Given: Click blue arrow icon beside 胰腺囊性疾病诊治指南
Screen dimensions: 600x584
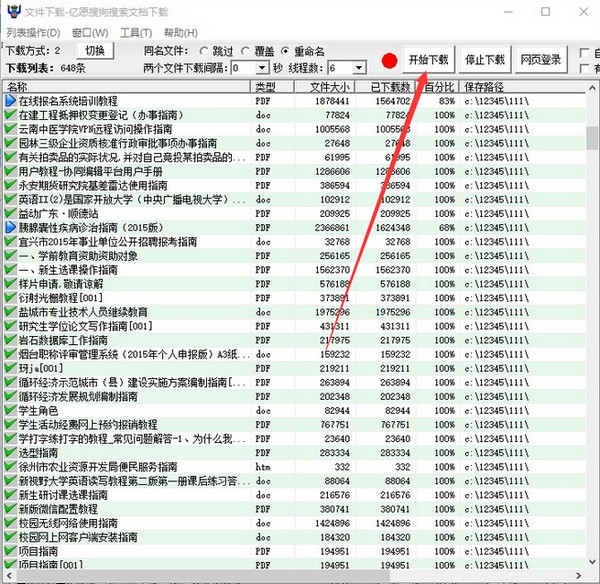Looking at the screenshot, I should 11,227.
